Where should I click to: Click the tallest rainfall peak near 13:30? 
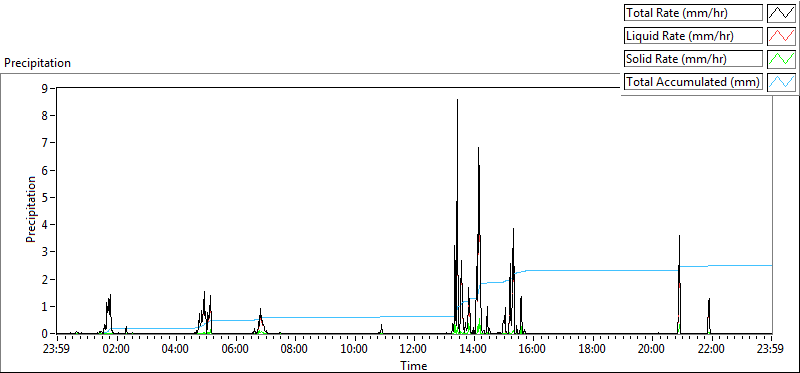click(457, 101)
